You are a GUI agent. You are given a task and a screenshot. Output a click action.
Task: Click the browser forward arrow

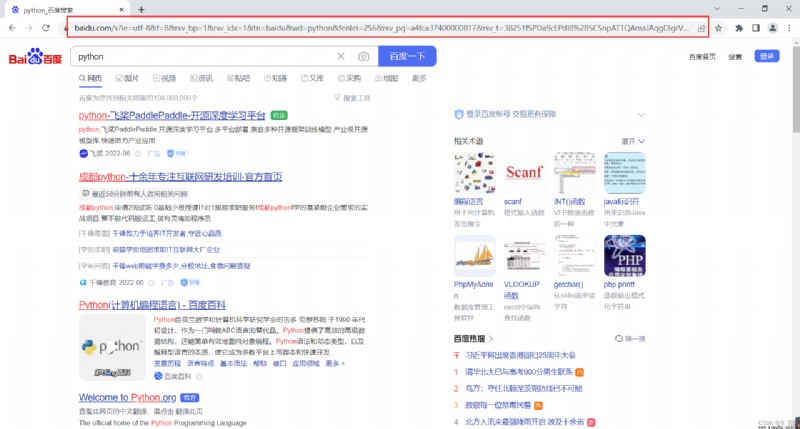click(x=29, y=28)
